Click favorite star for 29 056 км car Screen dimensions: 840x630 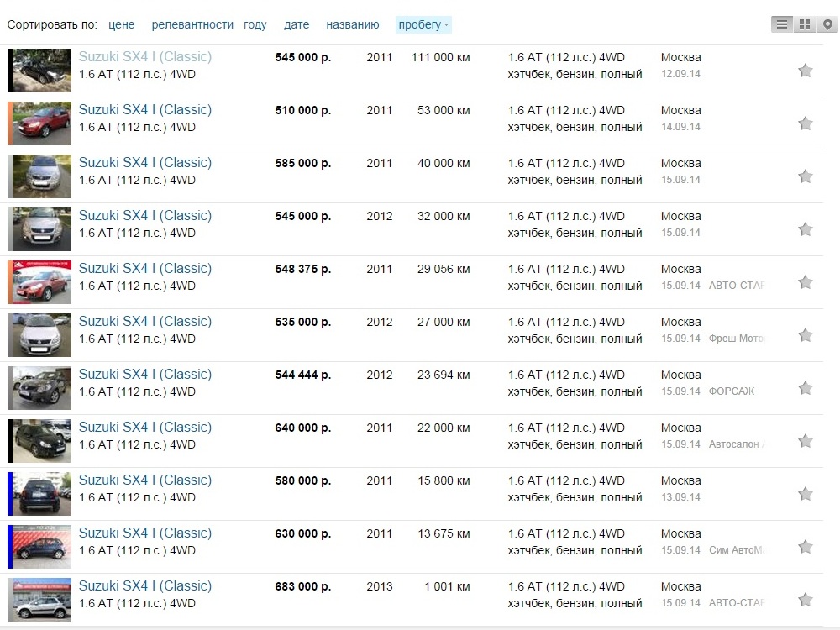(x=806, y=282)
